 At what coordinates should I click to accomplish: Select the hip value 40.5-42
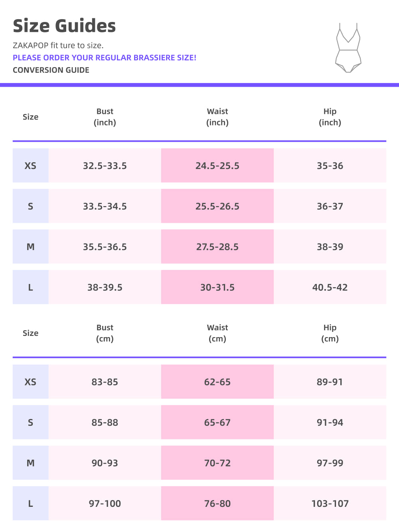coord(330,288)
